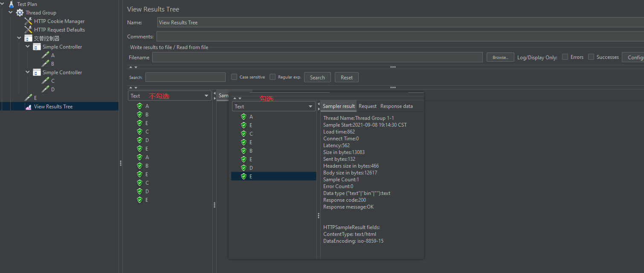This screenshot has height=273, width=644.
Task: Click 'Connect Time:0' line
Action: click(x=341, y=139)
